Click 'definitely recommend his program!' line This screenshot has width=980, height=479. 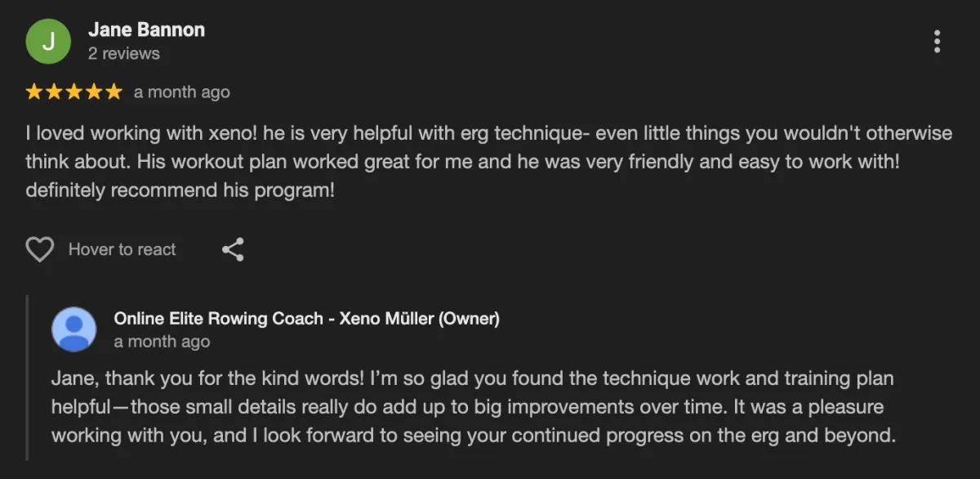tap(180, 190)
